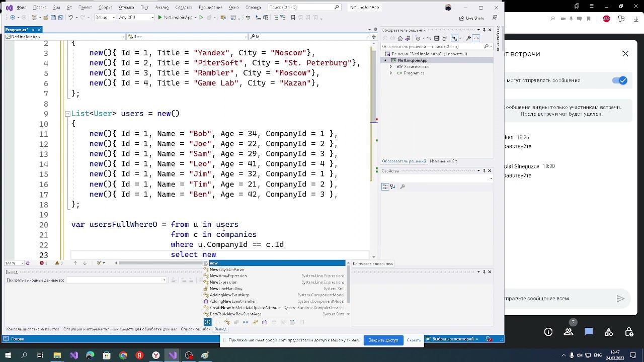644x362 pixels.
Task: Collapse the List<User> users code region
Action: pos(67,114)
